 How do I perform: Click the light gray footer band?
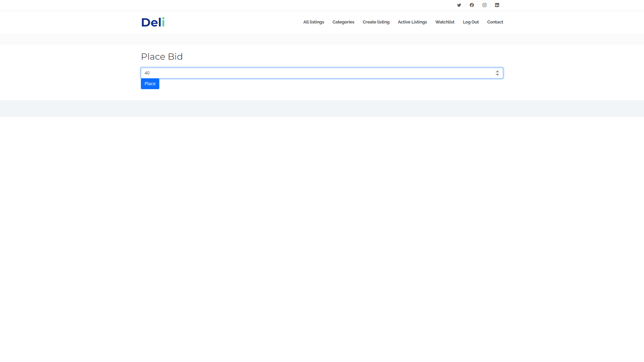[322, 109]
